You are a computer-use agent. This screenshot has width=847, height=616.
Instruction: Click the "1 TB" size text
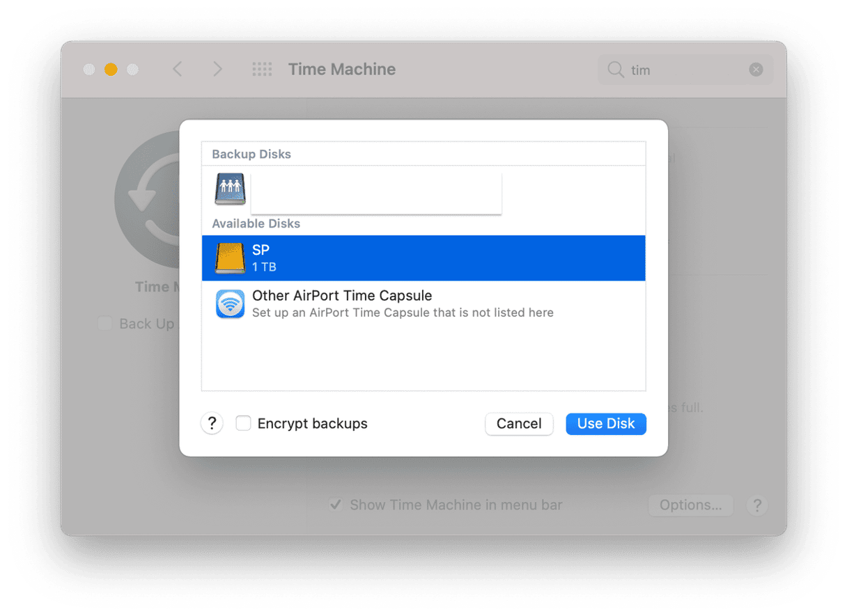pyautogui.click(x=264, y=267)
